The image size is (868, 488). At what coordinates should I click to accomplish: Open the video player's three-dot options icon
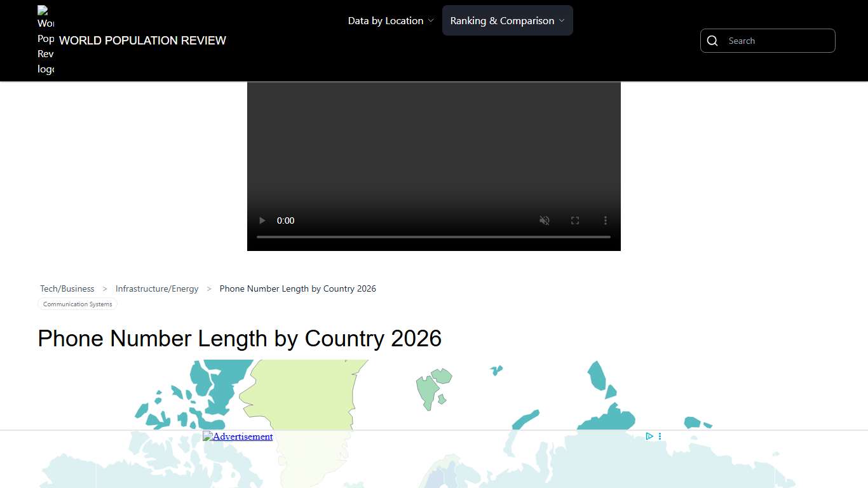click(605, 220)
